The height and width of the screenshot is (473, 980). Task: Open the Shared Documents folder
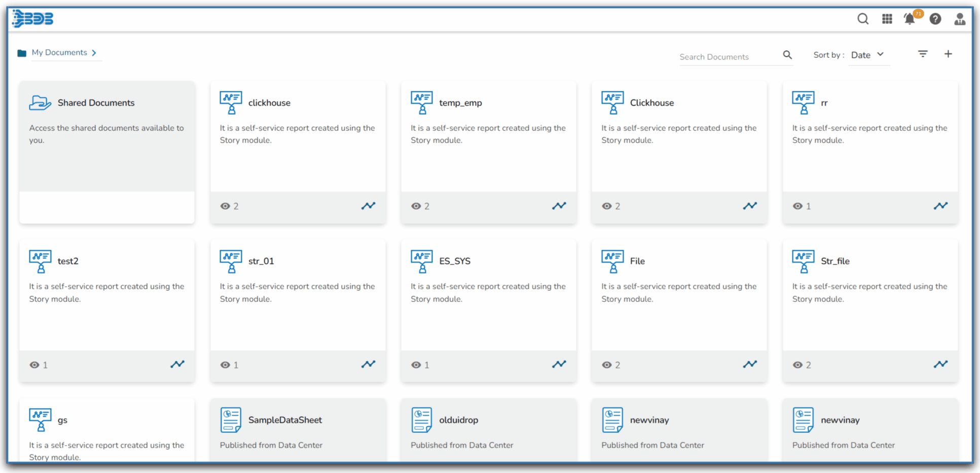click(x=96, y=103)
